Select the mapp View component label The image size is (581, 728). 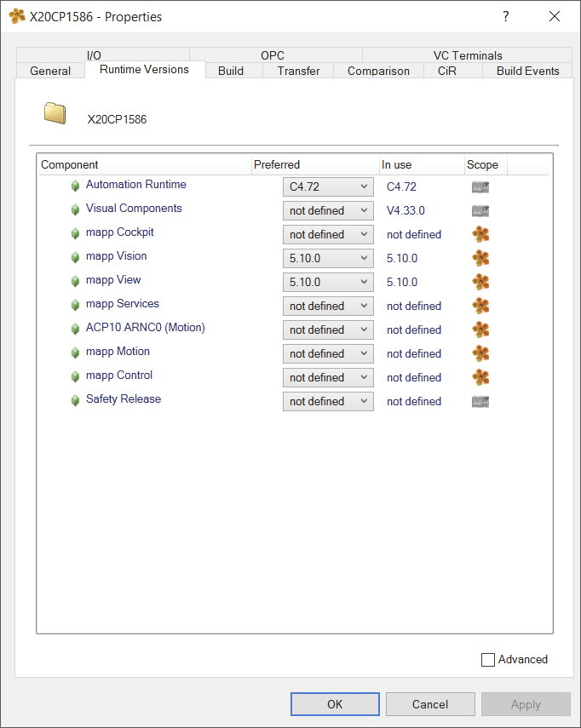click(x=113, y=280)
